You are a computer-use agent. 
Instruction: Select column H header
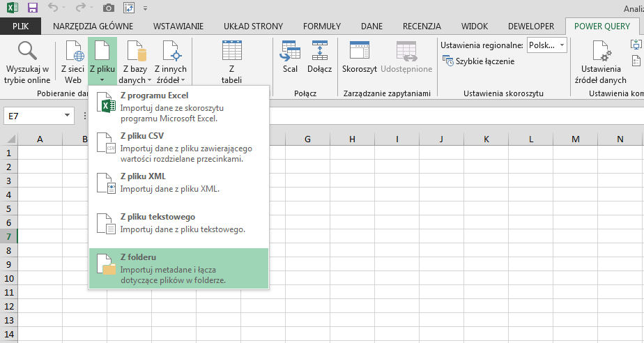click(352, 139)
